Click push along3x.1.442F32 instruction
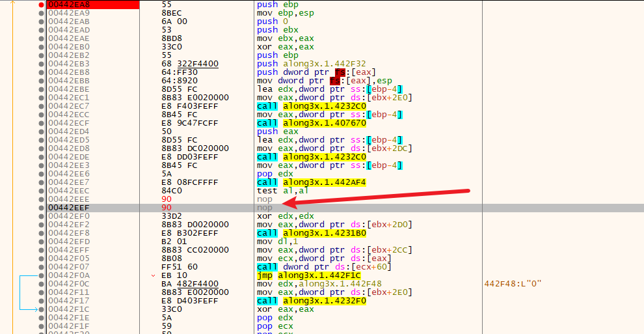Screen dimensions: 644x334 click(x=312, y=64)
